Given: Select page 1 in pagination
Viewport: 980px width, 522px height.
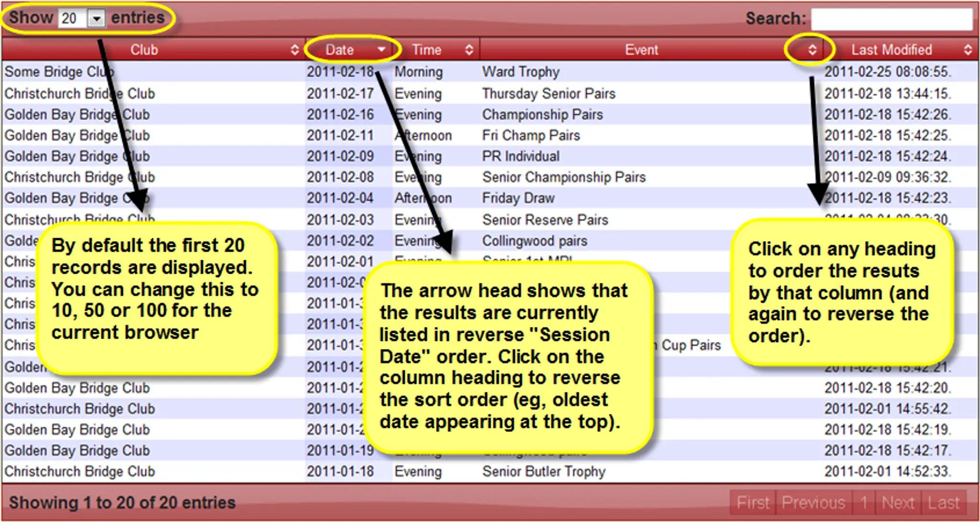Looking at the screenshot, I should 864,502.
